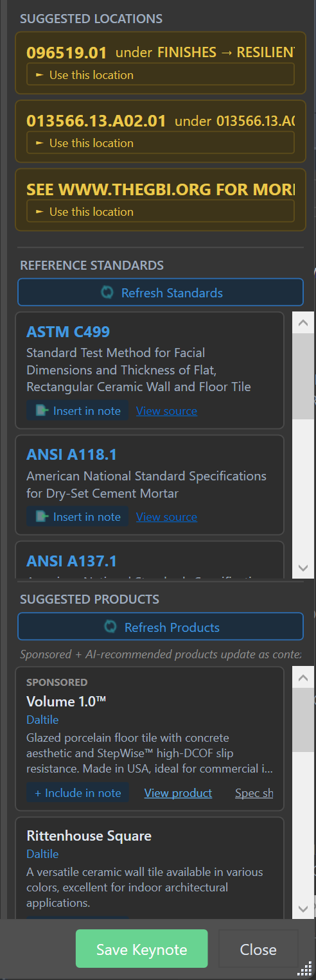Click the Refresh Standards button

[x=161, y=292]
